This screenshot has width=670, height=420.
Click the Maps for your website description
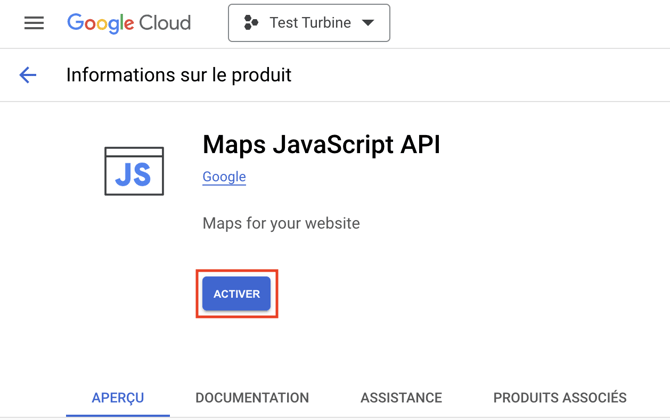click(281, 223)
